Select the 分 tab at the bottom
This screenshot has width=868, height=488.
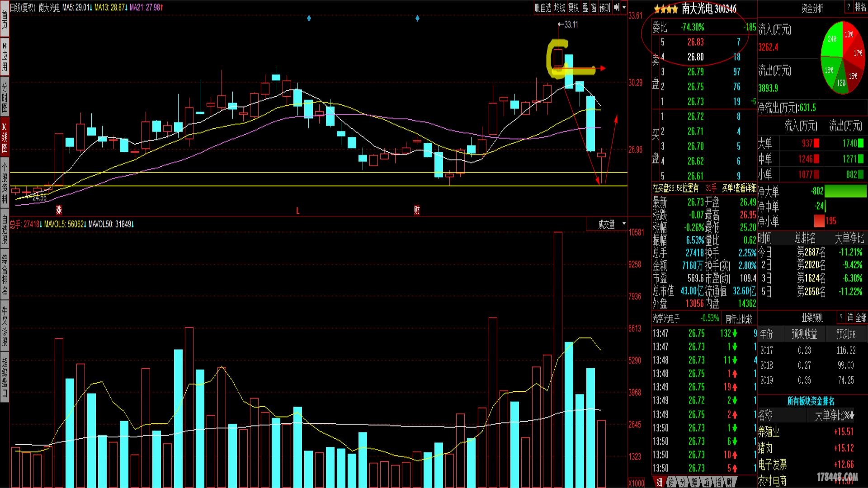tap(683, 482)
